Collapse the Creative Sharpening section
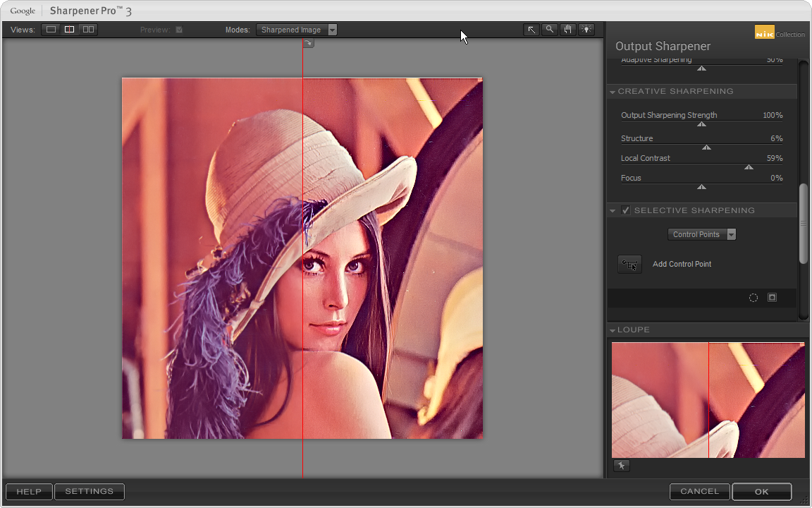This screenshot has width=812, height=508. point(613,92)
